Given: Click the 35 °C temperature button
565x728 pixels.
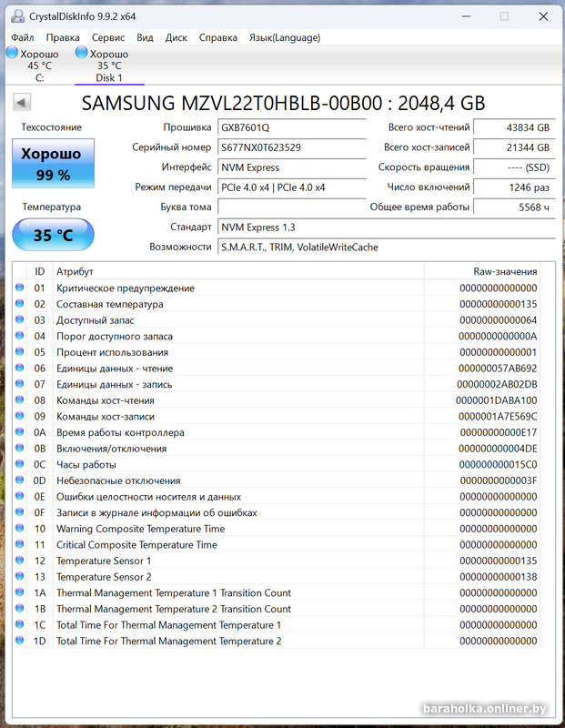Looking at the screenshot, I should point(53,235).
